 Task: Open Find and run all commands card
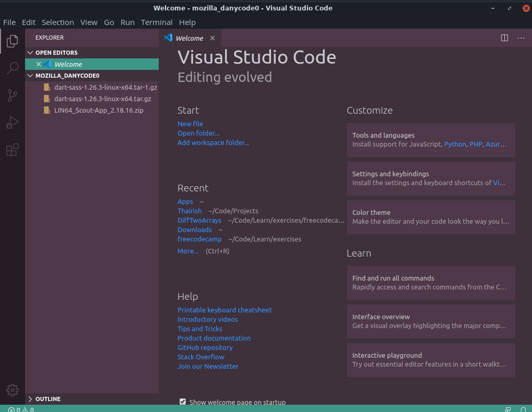coord(431,283)
